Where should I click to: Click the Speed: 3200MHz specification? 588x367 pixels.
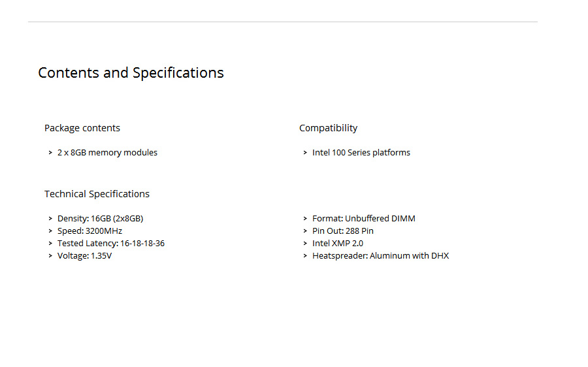90,231
